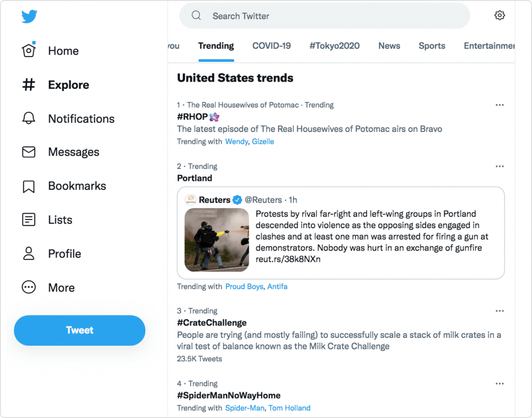Viewport: 532px width, 418px height.
Task: Click Reuters' verified badge
Action: point(237,200)
